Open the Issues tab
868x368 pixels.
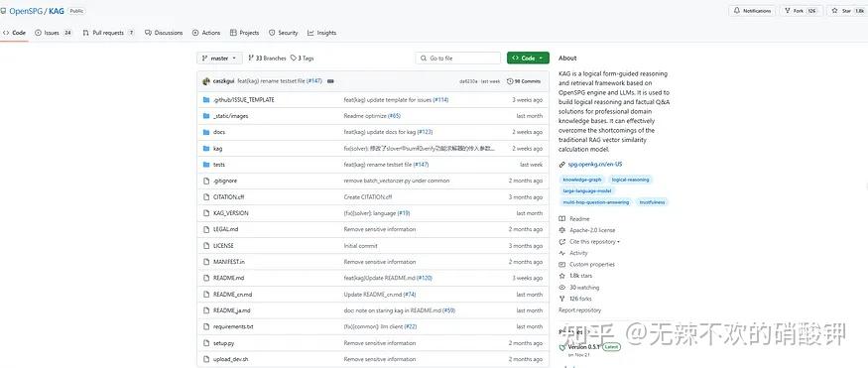click(54, 33)
